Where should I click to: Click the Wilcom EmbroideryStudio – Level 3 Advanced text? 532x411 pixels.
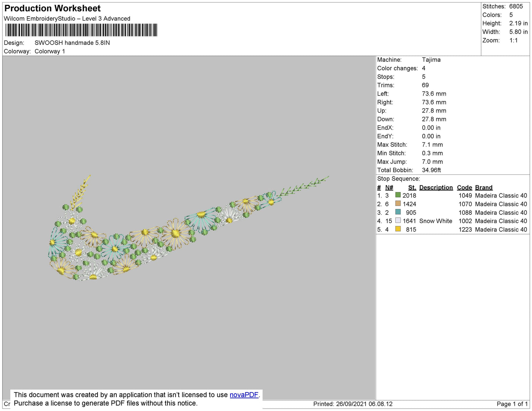click(67, 18)
